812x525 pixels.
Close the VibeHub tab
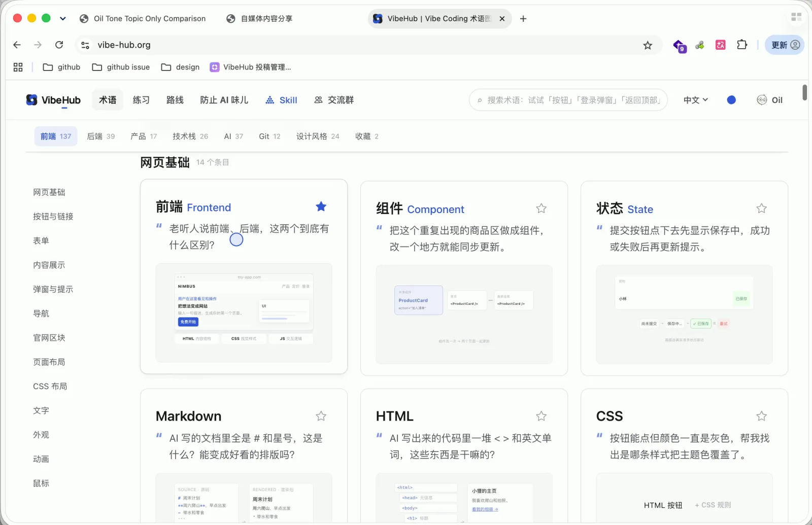tap(502, 19)
